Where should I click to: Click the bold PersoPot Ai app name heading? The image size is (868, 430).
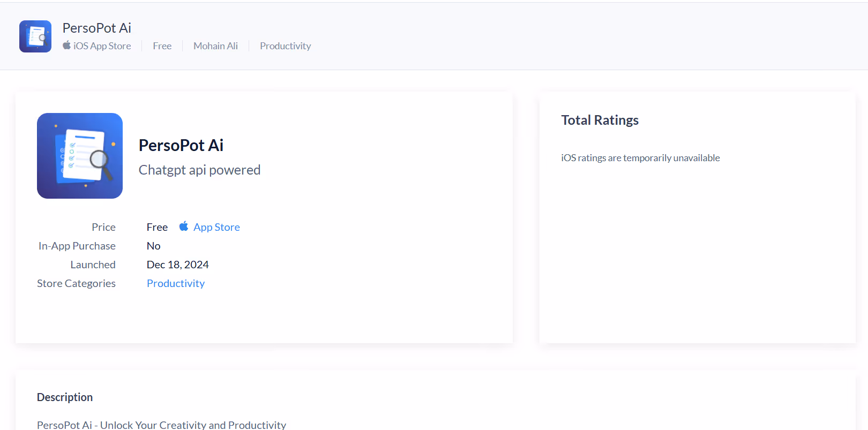tap(181, 145)
